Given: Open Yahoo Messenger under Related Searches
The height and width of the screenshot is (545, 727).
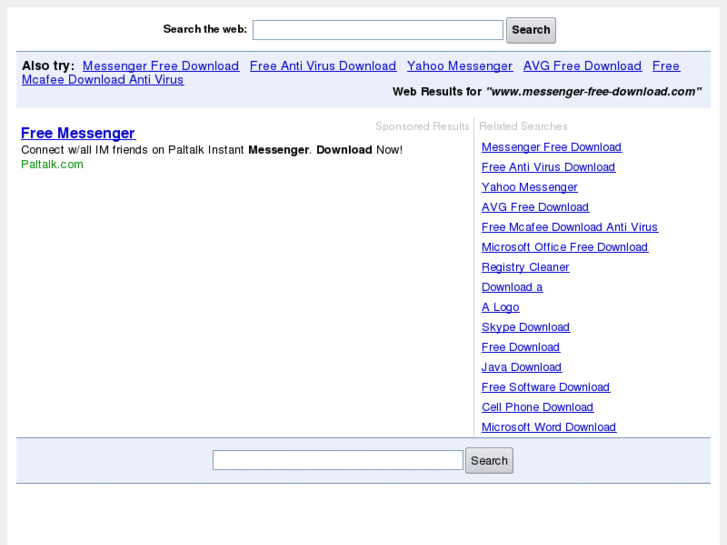Looking at the screenshot, I should click(529, 187).
